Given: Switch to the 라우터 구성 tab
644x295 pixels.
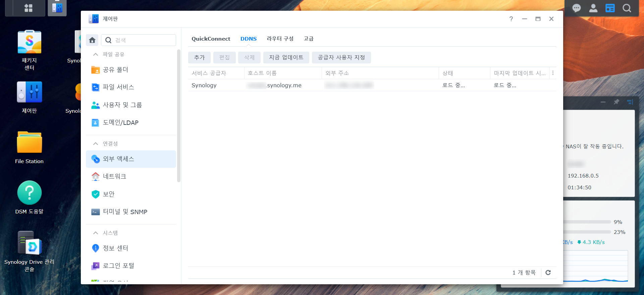Looking at the screenshot, I should click(x=280, y=39).
